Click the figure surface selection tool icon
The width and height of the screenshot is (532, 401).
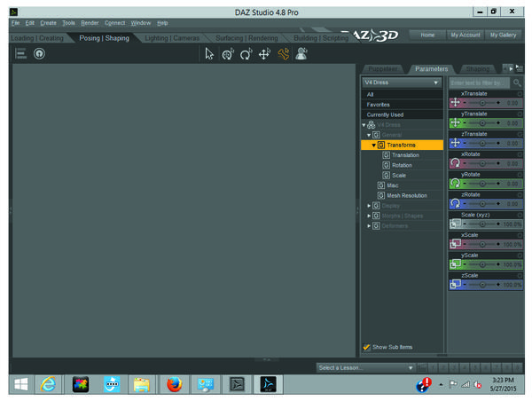(x=301, y=53)
